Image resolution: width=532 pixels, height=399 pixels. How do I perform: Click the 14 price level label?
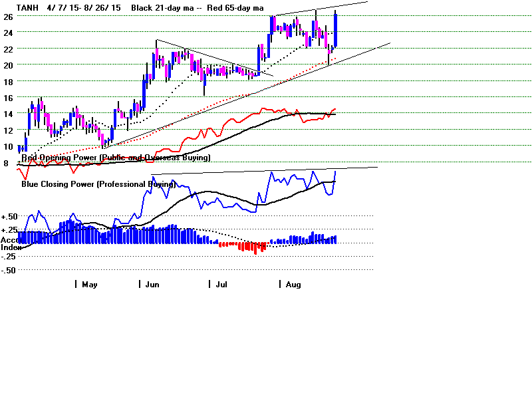click(x=7, y=114)
